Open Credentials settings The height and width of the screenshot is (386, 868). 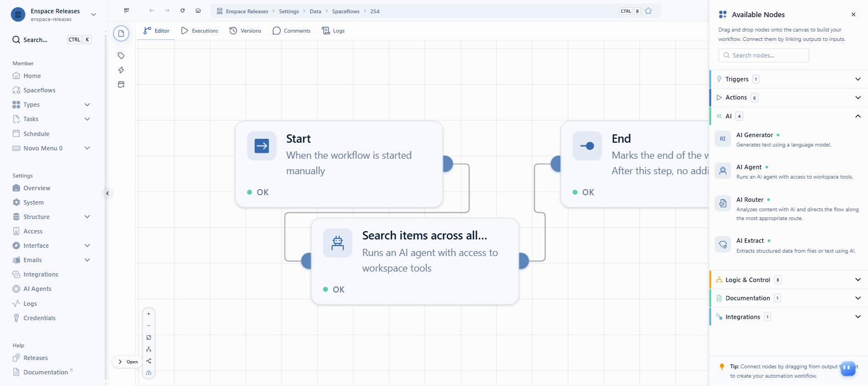[39, 318]
